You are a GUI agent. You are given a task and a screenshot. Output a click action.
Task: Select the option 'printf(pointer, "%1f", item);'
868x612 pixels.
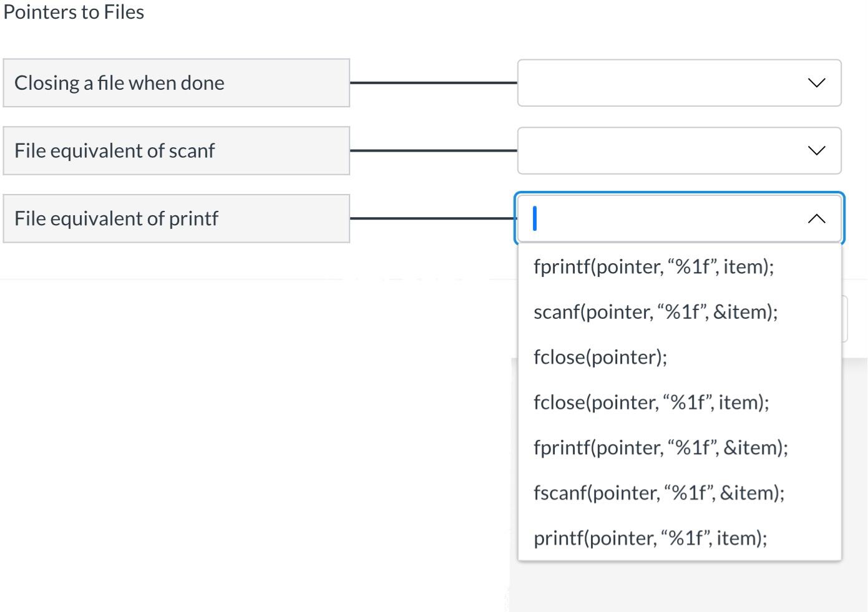(x=650, y=537)
